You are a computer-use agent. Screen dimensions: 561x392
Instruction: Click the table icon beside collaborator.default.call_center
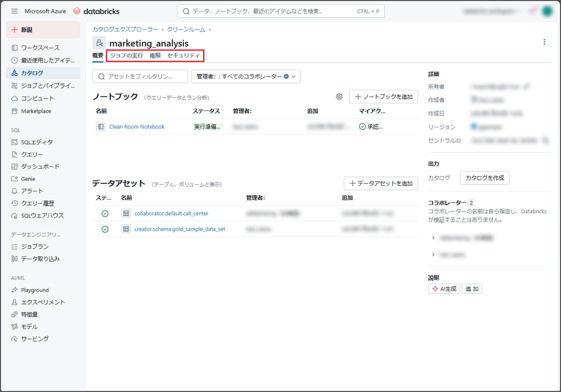[126, 213]
